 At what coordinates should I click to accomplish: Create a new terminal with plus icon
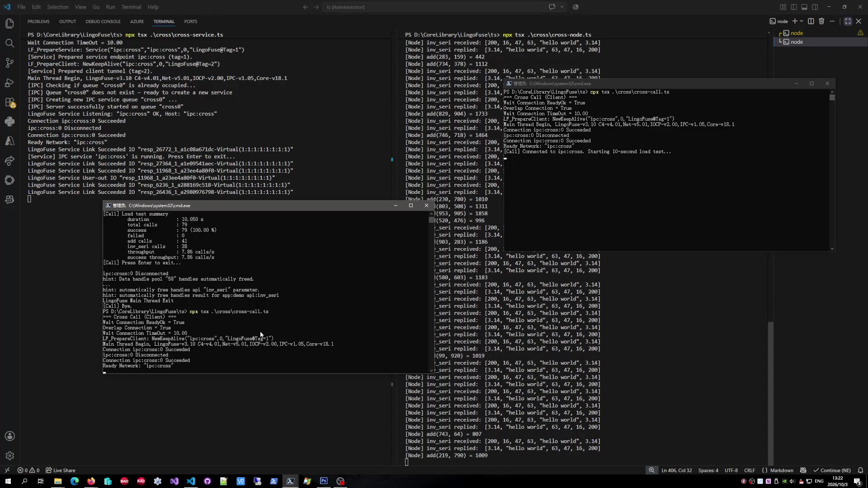(795, 21)
